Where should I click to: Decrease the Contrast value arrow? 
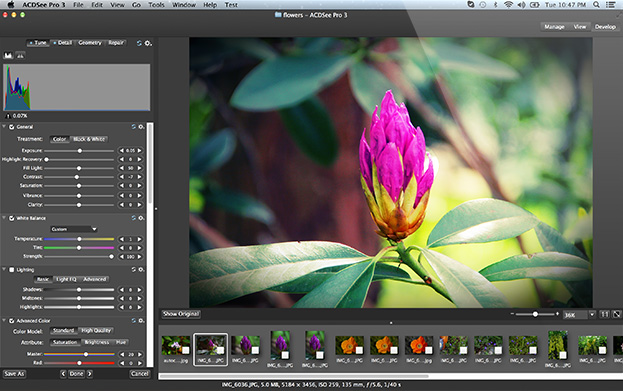click(x=122, y=177)
